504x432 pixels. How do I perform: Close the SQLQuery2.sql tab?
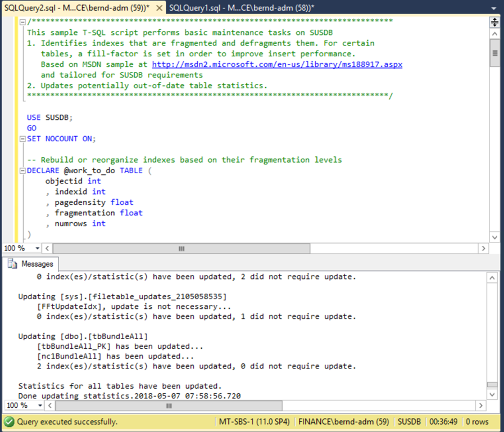(x=160, y=7)
